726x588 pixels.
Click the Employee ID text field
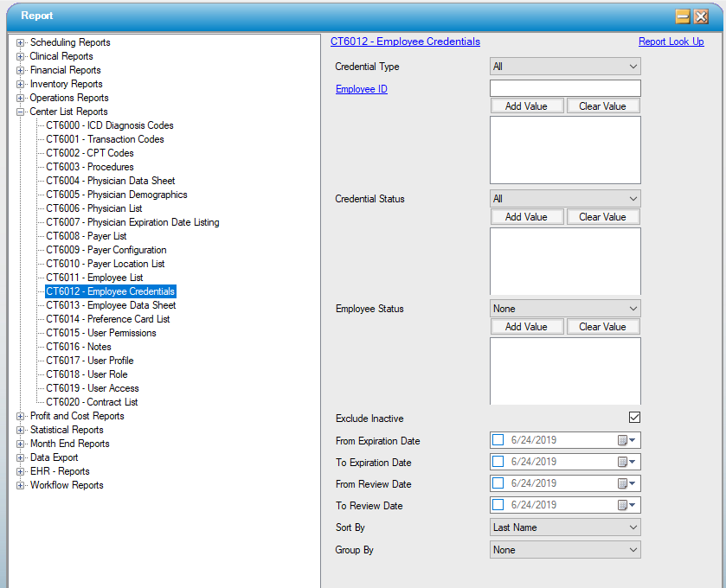tap(565, 88)
